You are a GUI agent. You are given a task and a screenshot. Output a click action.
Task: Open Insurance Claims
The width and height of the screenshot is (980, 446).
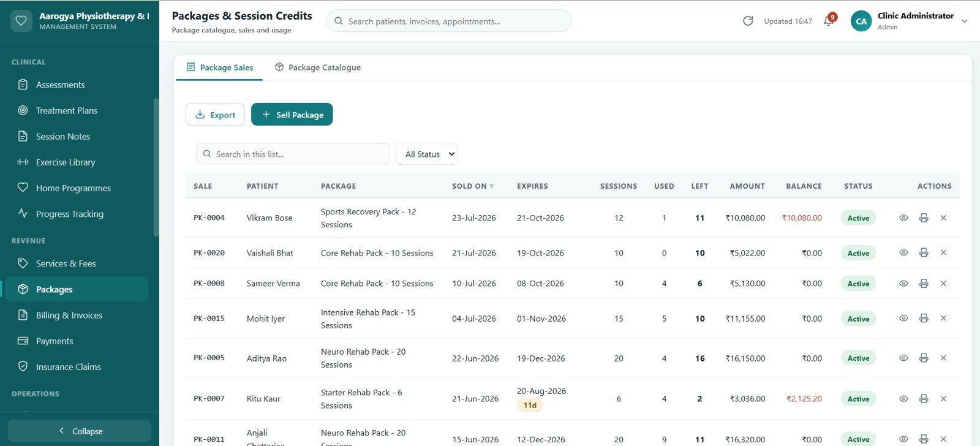point(77,366)
